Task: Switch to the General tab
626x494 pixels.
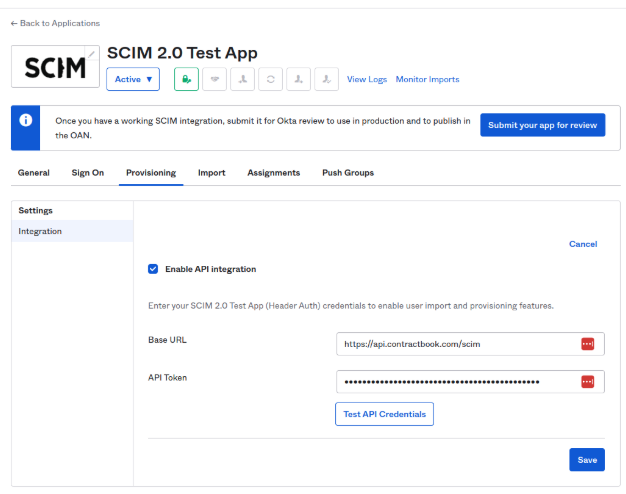Action: click(34, 173)
